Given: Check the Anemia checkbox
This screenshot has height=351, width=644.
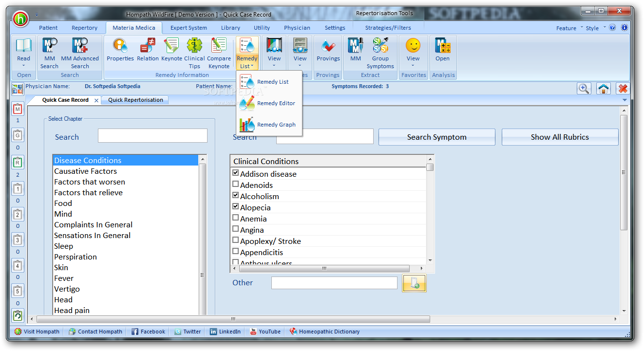Looking at the screenshot, I should (236, 218).
